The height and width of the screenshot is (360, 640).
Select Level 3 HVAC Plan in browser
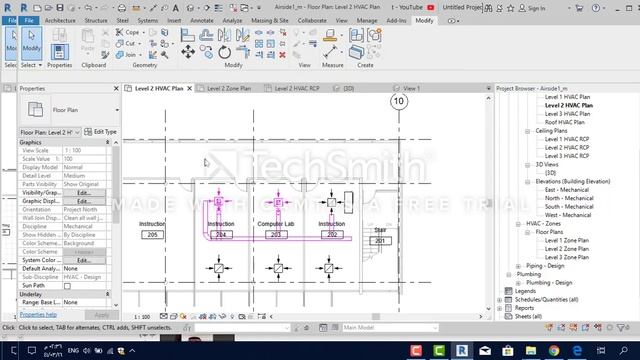pos(567,114)
